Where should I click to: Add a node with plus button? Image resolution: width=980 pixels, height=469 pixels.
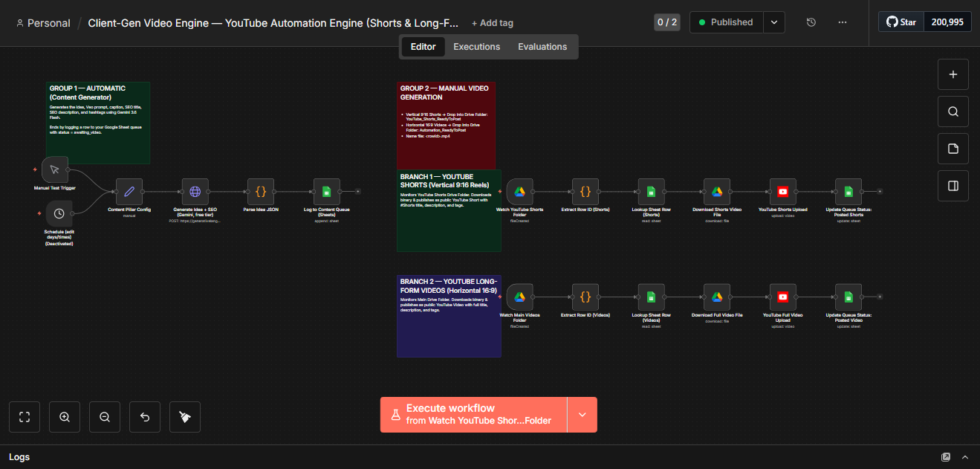[x=953, y=74]
